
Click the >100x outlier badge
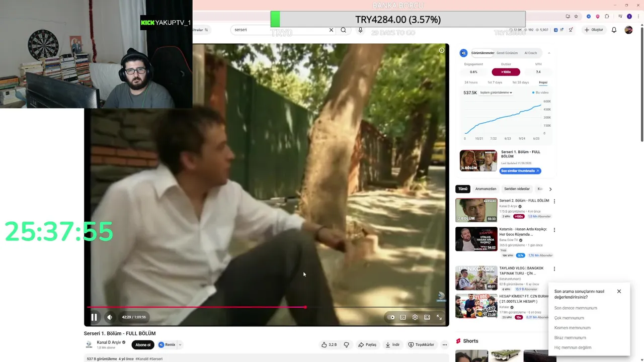506,72
